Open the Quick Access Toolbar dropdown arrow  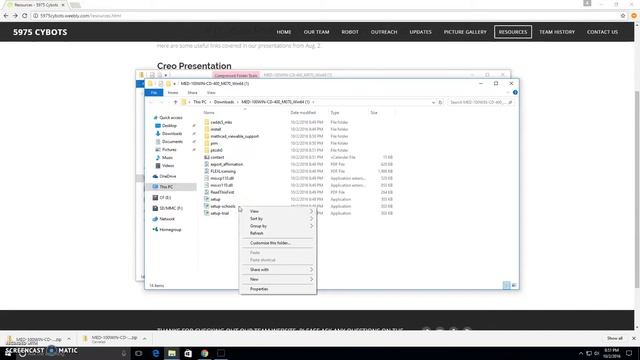point(174,84)
